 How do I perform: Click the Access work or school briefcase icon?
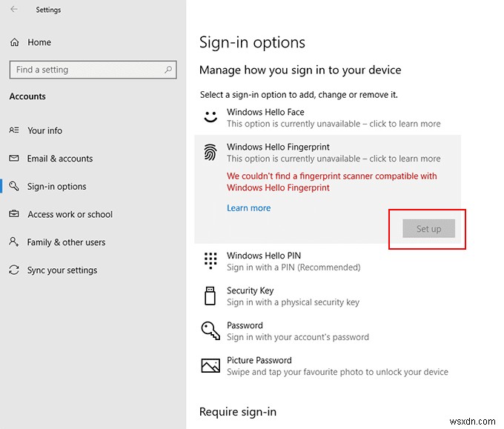point(14,213)
